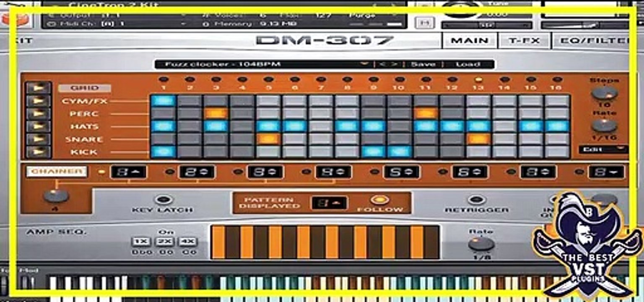
Task: Toggle the FOLLOW button
Action: click(379, 200)
